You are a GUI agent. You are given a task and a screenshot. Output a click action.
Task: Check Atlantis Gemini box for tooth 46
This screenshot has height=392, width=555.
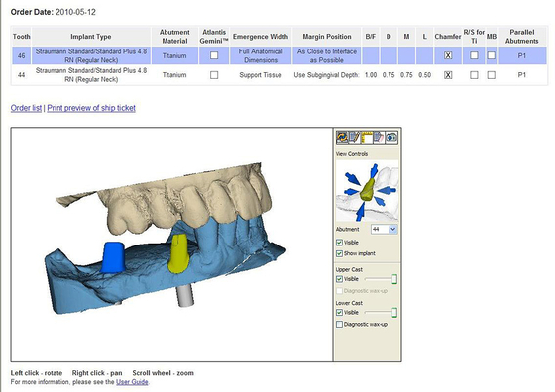tap(214, 55)
